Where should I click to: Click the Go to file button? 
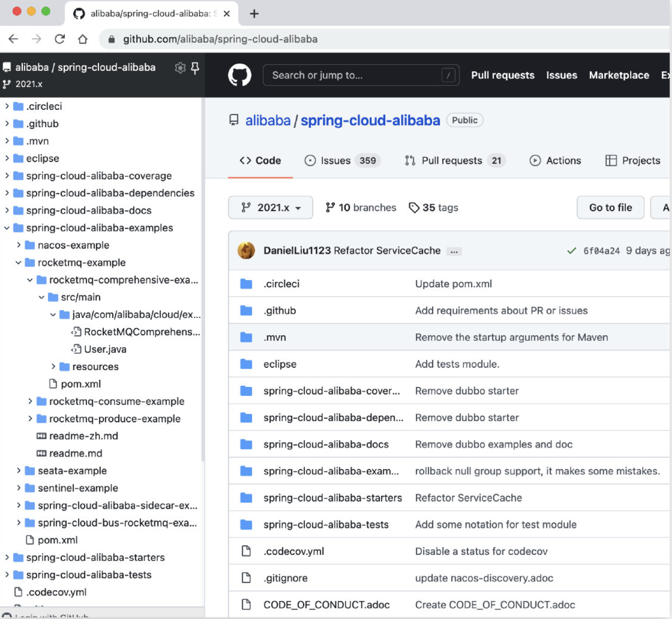click(610, 207)
